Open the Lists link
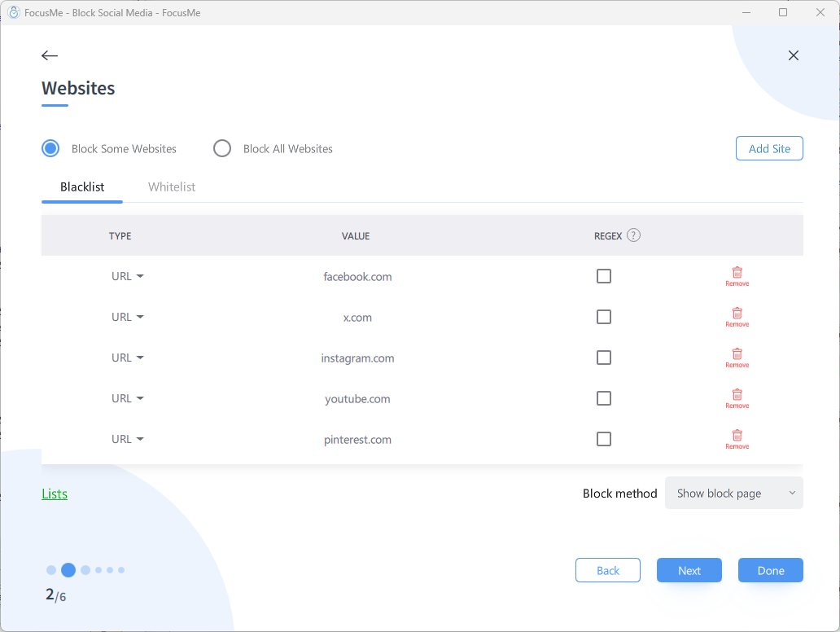840x632 pixels. [x=55, y=494]
